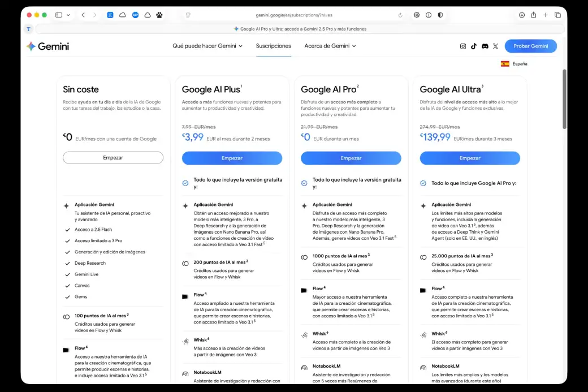
Task: Click the Gemini logo in header
Action: coord(47,46)
